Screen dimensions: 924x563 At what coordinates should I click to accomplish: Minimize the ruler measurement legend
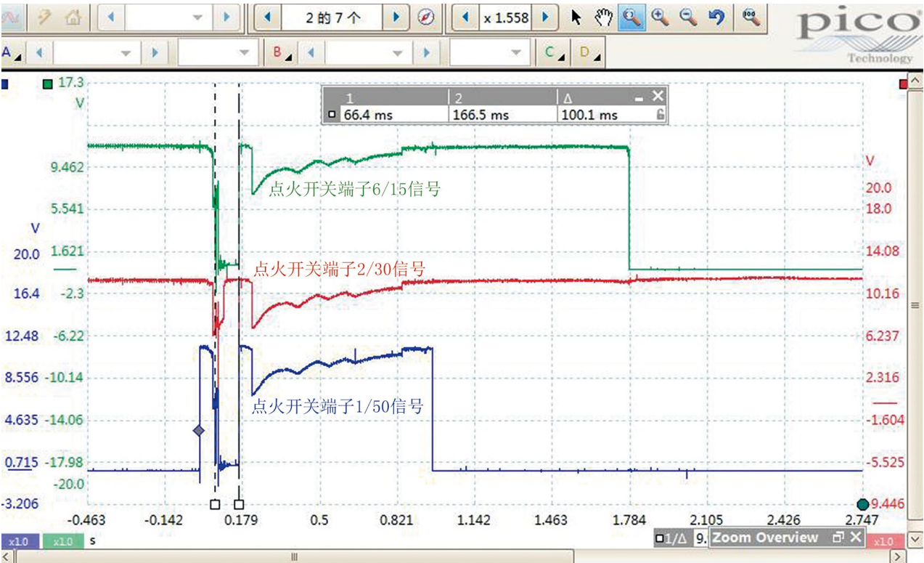pos(639,97)
